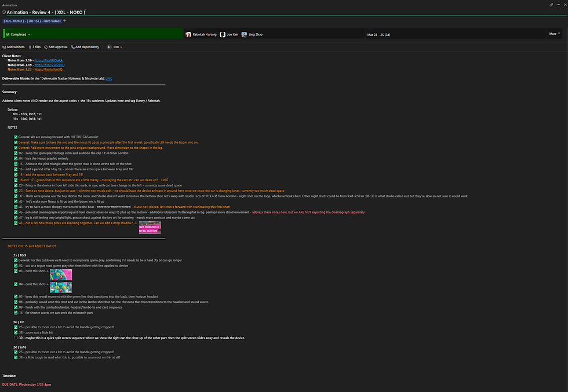
Task: Click the 15s - 16x9, 9x16, 1x1 line
Action: click(x=27, y=119)
